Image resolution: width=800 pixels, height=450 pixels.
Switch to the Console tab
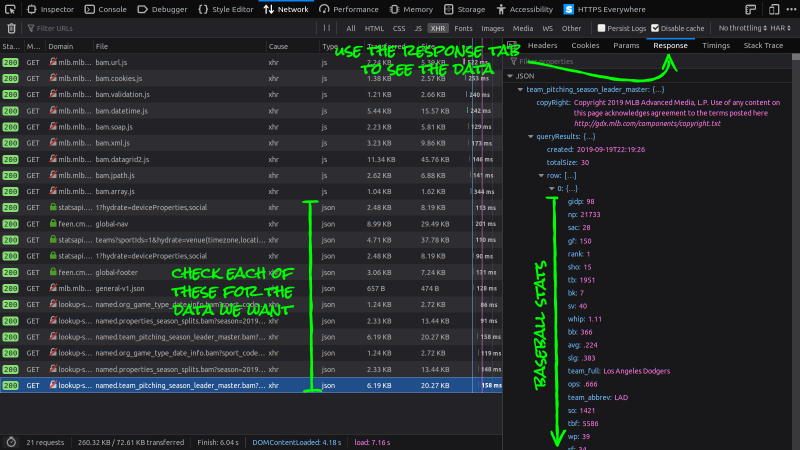pos(106,9)
